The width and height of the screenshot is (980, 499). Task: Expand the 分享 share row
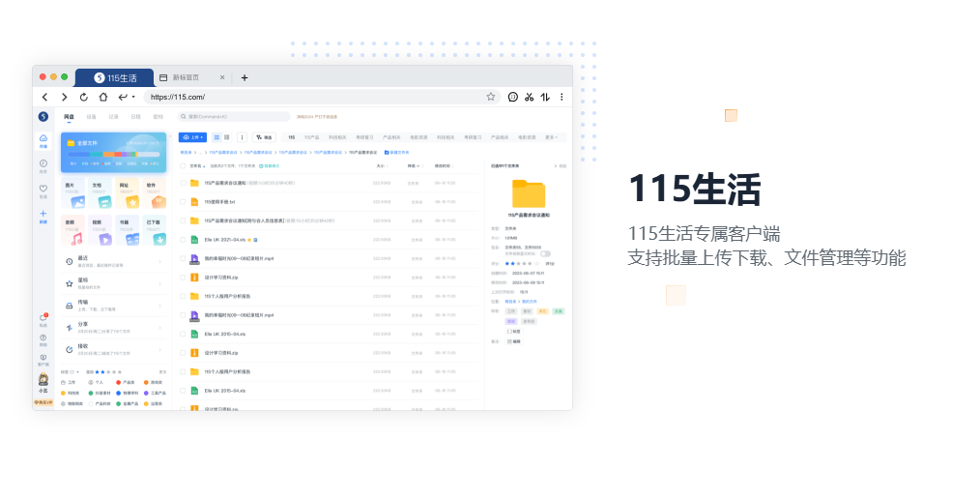click(x=114, y=328)
